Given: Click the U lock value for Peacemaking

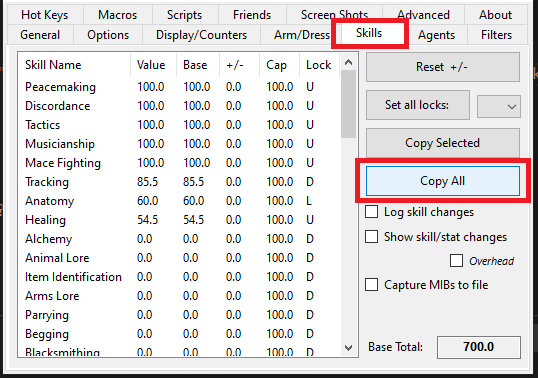Looking at the screenshot, I should coord(310,87).
